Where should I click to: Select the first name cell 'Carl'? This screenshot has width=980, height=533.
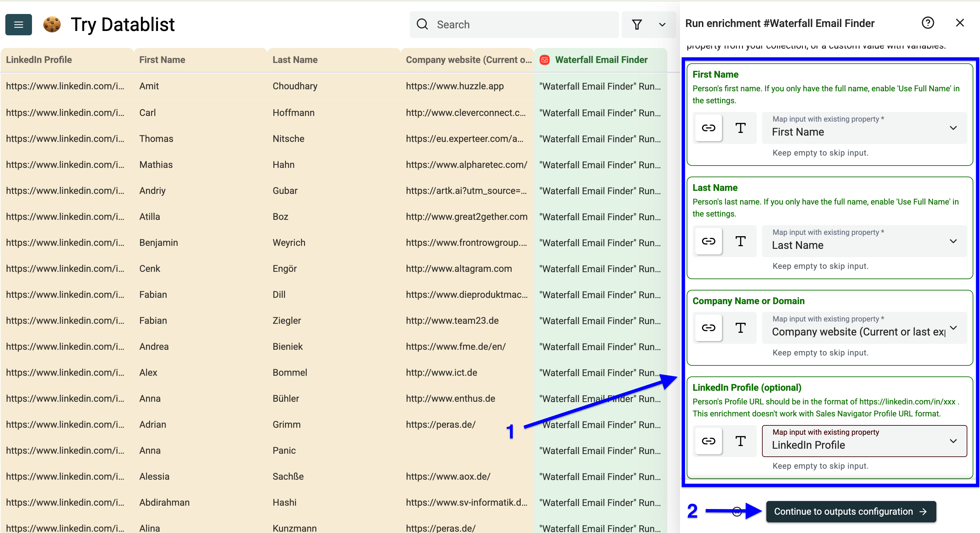click(200, 113)
